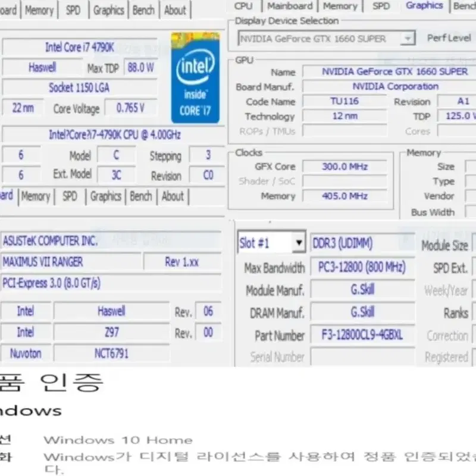Open the Graphics tab above the Max TDP row
This screenshot has height=476, width=476.
tap(109, 10)
